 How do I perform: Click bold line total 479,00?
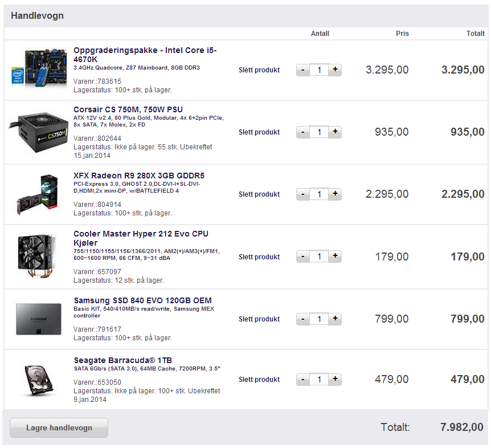pos(468,380)
